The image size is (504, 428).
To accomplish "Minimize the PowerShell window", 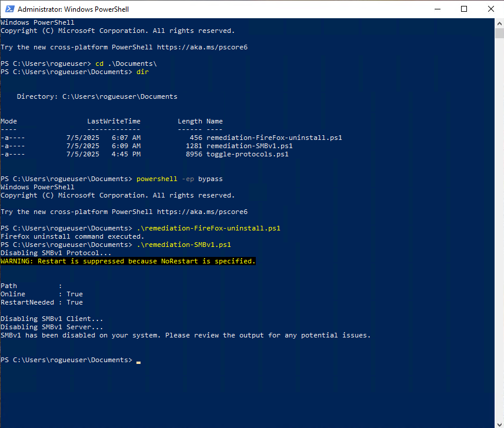I will (x=437, y=9).
